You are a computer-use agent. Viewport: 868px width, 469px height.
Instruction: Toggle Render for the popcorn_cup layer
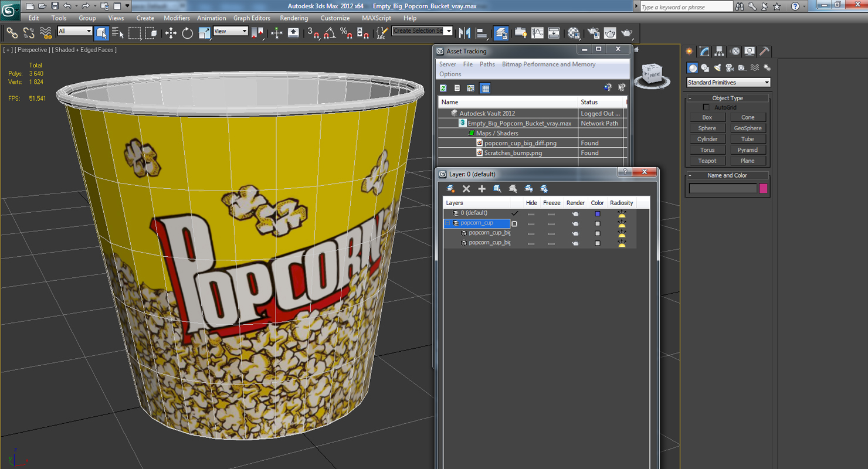[x=575, y=223]
